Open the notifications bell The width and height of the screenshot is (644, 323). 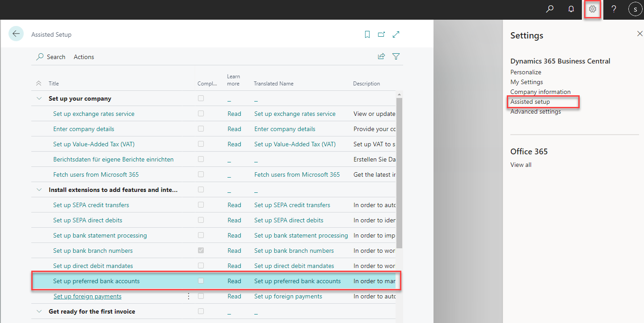[x=571, y=9]
